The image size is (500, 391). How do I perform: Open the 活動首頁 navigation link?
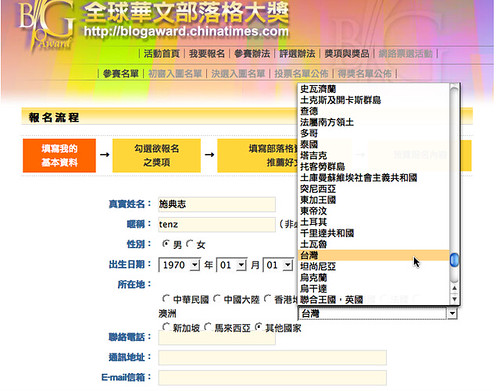point(162,53)
